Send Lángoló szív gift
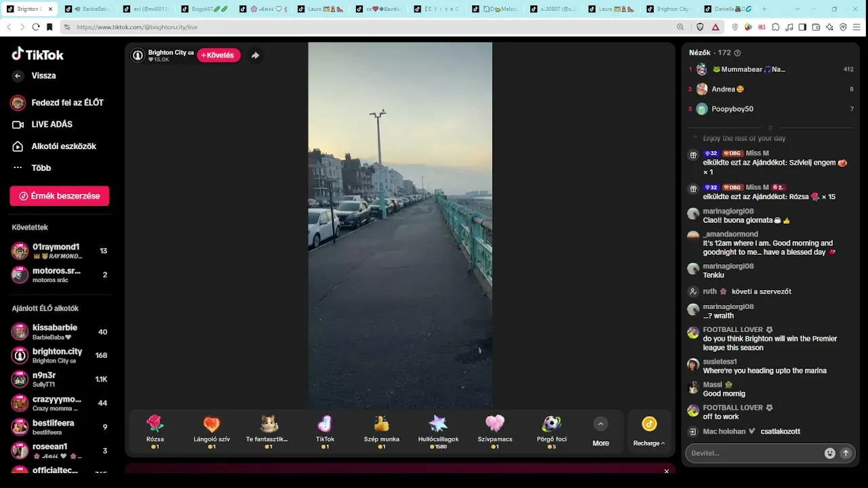 coord(212,432)
